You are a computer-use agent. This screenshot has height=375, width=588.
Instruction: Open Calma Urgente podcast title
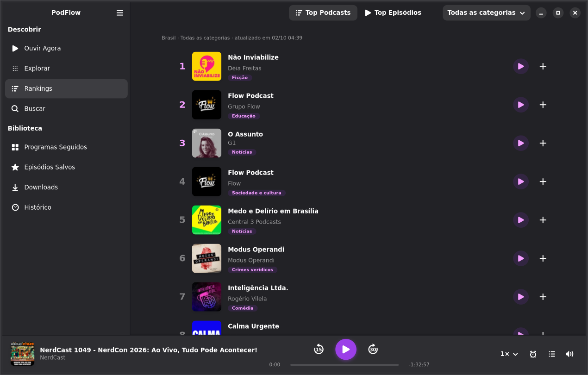pyautogui.click(x=253, y=326)
